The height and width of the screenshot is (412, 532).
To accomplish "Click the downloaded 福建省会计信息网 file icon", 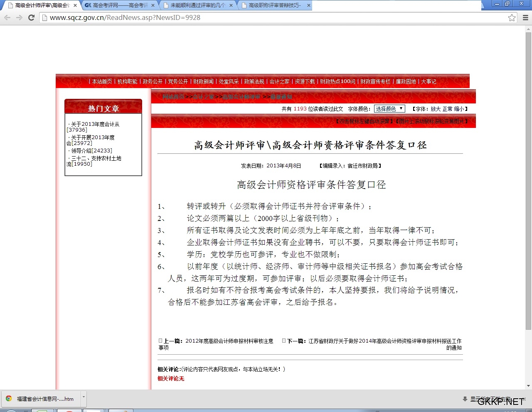I will [8, 399].
